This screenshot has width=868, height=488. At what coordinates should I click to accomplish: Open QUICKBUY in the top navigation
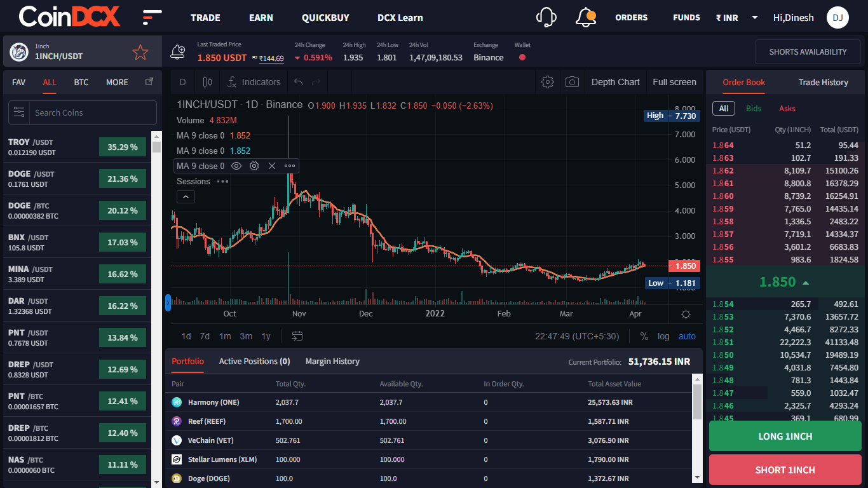[325, 18]
